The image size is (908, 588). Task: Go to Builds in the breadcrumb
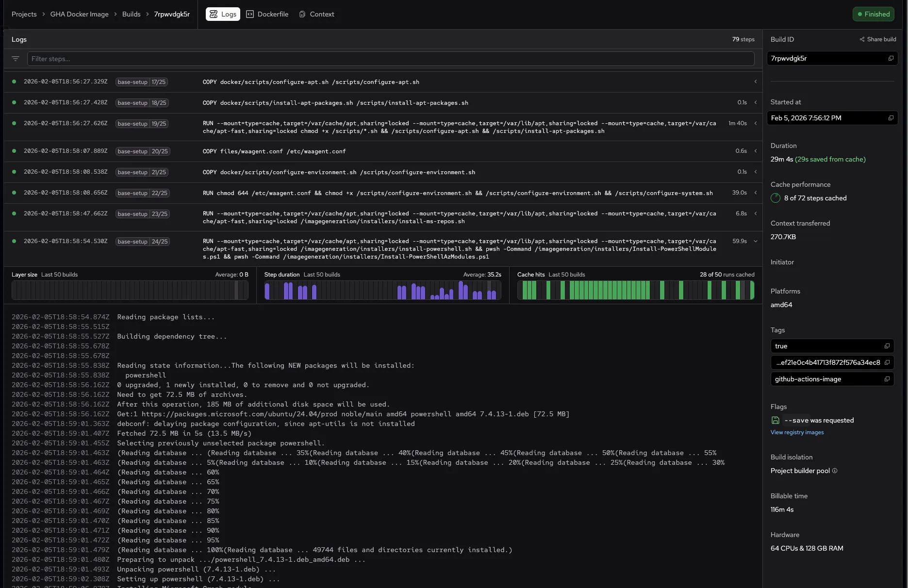point(131,14)
